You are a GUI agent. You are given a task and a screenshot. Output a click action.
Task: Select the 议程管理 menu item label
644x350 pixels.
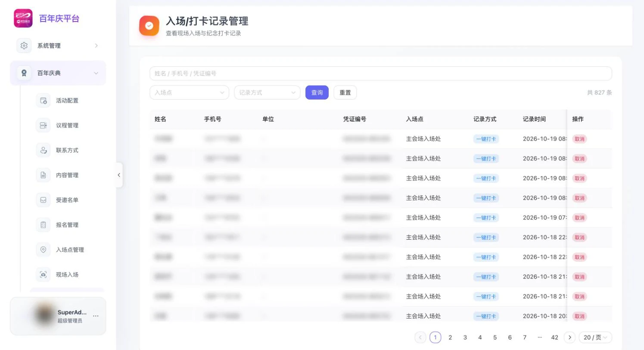click(67, 125)
